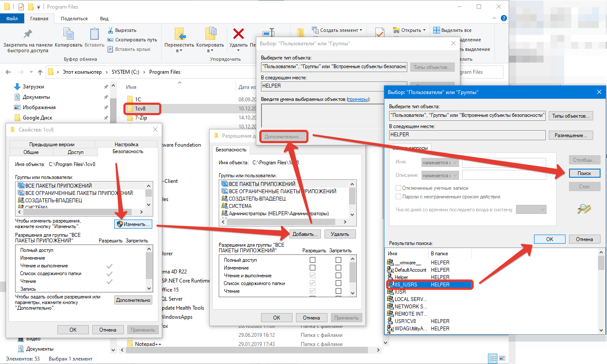Click the 1cv8 folder in file list
Screen dimensions: 607x364
[x=140, y=109]
